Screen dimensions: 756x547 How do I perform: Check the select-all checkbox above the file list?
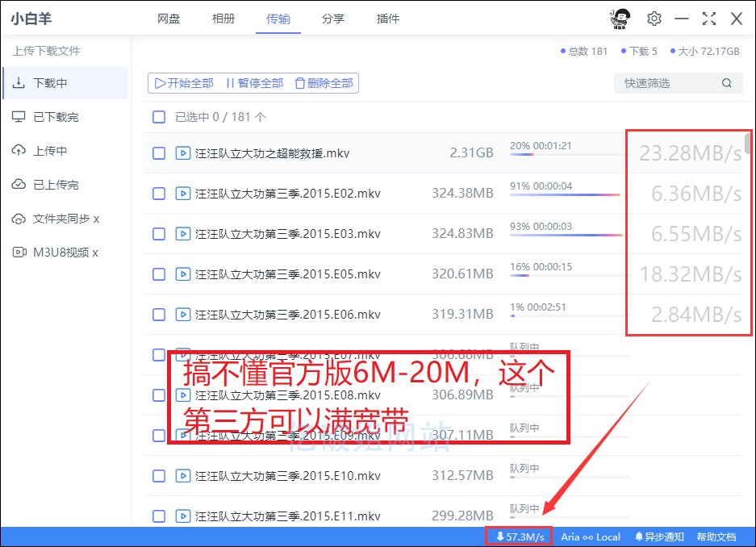(x=158, y=116)
